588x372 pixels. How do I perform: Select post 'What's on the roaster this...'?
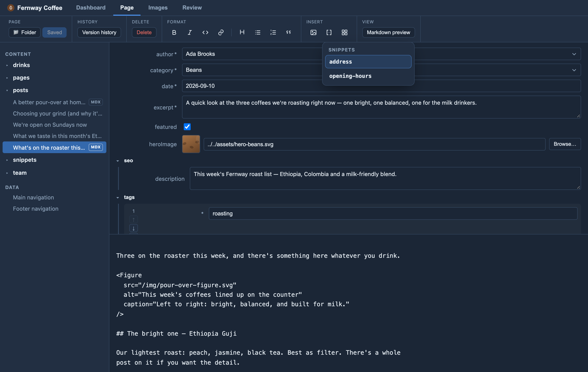point(54,147)
